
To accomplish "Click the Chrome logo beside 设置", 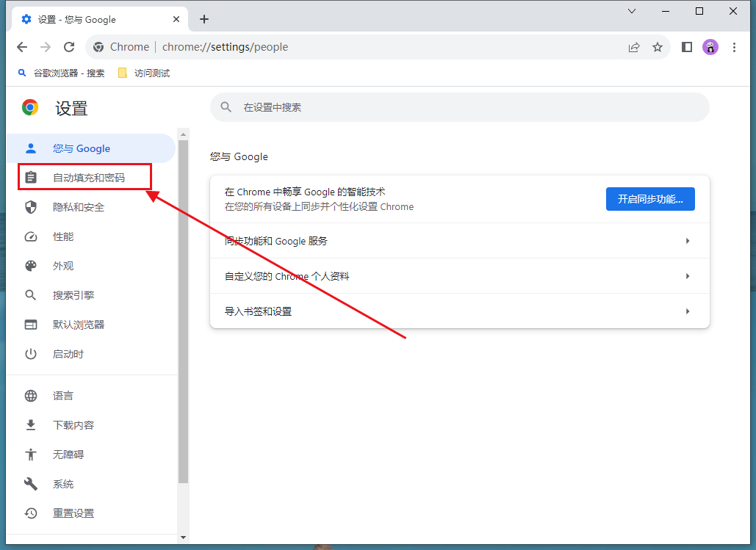I will coord(30,107).
